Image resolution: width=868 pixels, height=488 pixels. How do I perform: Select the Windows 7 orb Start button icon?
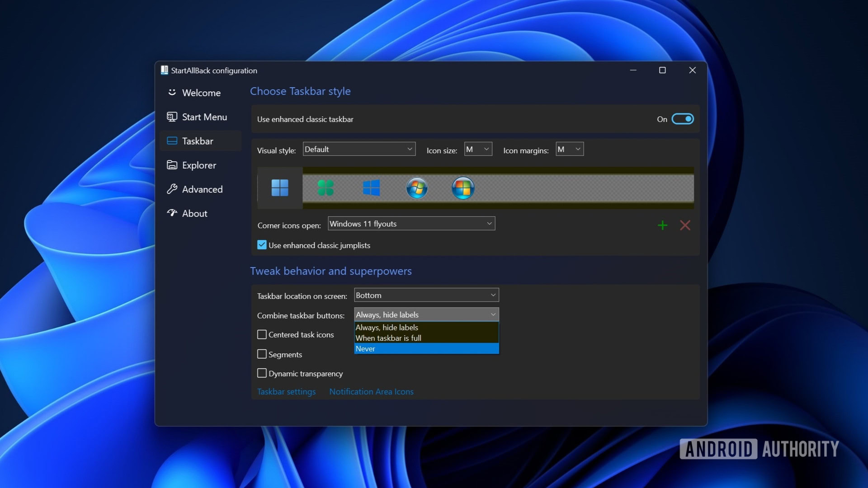click(x=417, y=188)
